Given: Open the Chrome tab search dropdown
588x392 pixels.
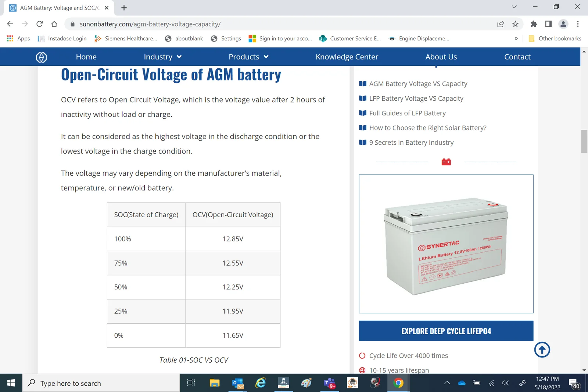Looking at the screenshot, I should [514, 7].
